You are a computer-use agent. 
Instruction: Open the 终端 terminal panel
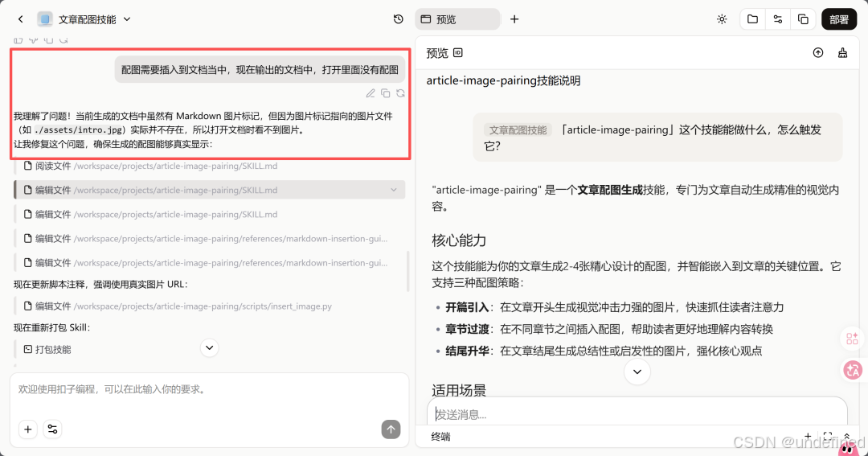440,437
